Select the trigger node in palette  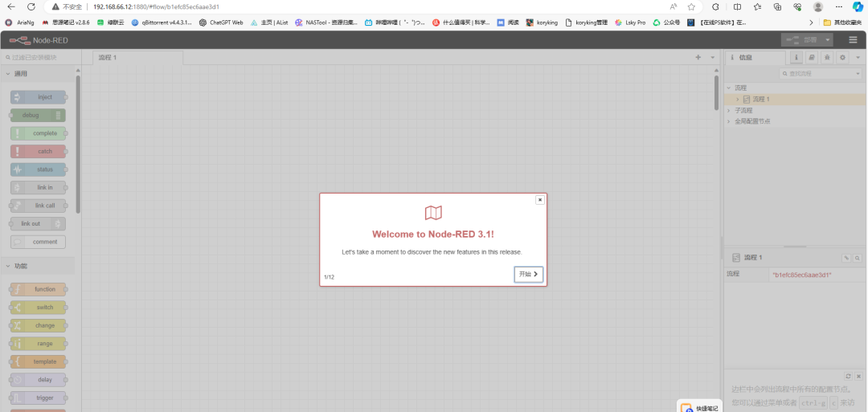39,398
